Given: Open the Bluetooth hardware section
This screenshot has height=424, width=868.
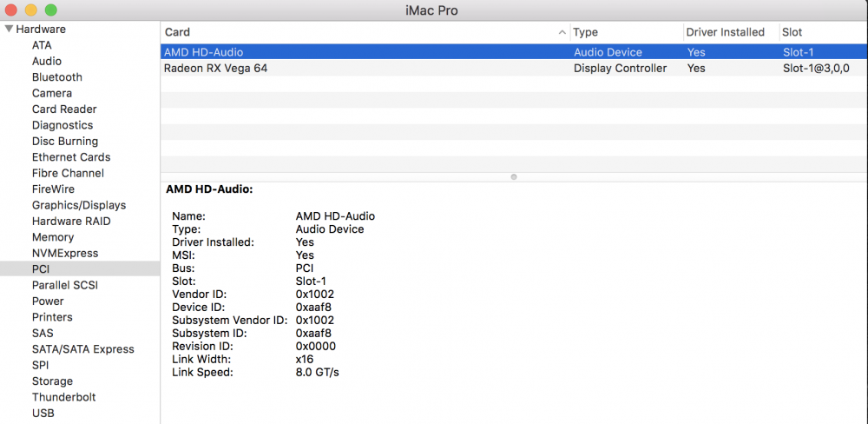Looking at the screenshot, I should pos(57,77).
